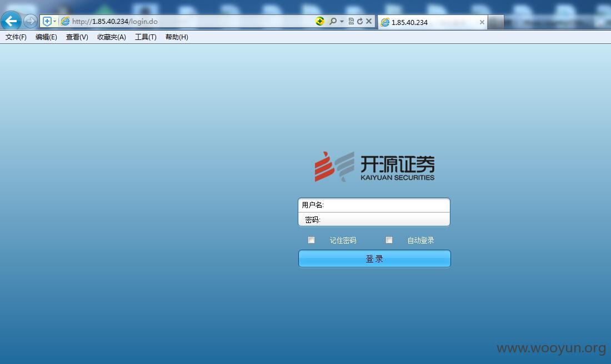This screenshot has width=611, height=364.
Task: Click the green plus icon in the address bar
Action: pos(320,21)
